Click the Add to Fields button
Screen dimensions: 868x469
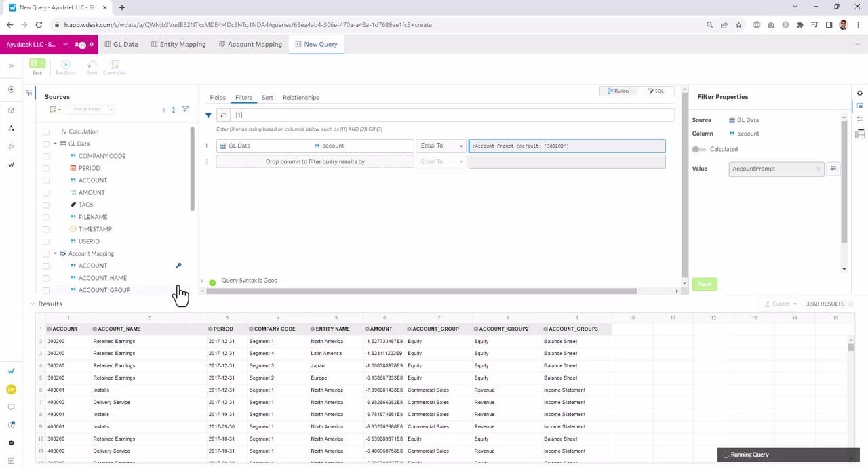click(x=87, y=109)
